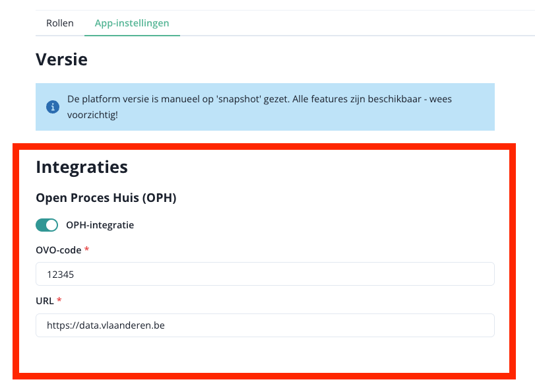535x392 pixels.
Task: Switch to the Rollen tab
Action: coord(59,23)
